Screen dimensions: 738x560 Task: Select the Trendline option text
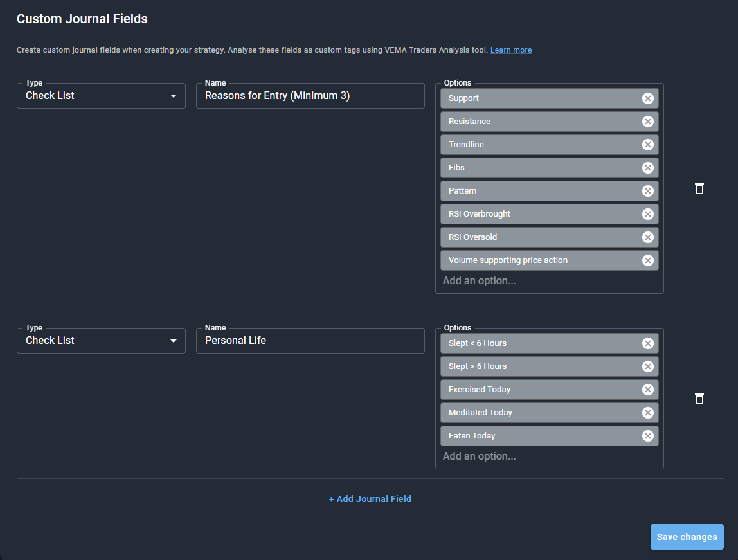(466, 145)
